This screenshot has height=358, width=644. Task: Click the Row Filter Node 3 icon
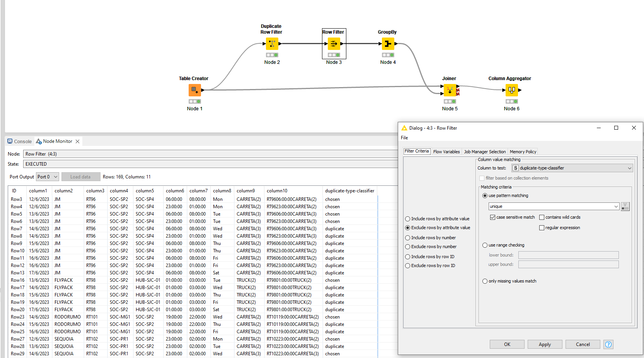point(334,44)
